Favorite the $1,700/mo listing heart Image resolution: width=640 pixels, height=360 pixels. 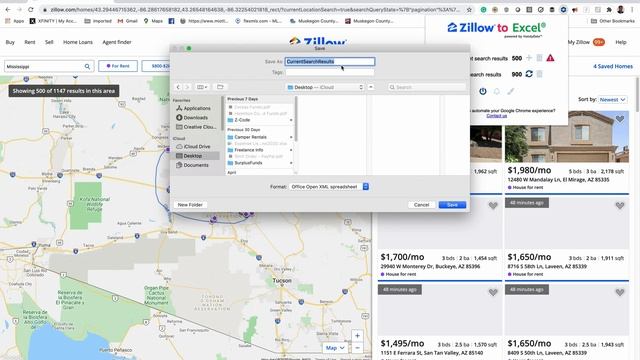(x=493, y=206)
